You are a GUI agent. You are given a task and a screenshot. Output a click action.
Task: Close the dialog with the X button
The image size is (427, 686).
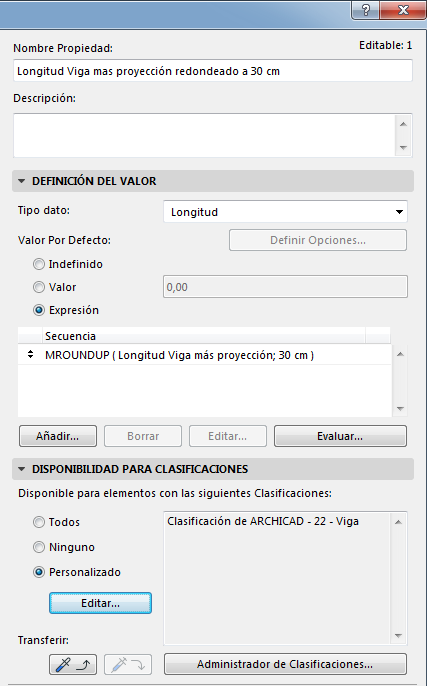pos(403,10)
